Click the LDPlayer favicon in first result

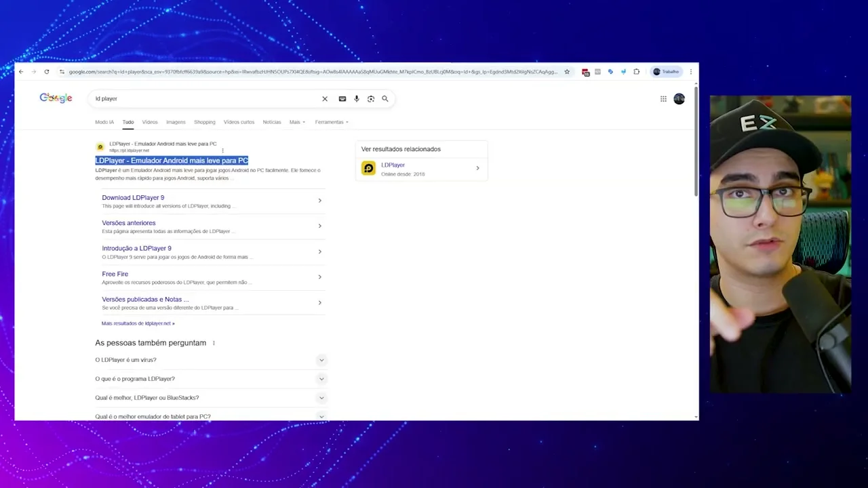coord(100,146)
